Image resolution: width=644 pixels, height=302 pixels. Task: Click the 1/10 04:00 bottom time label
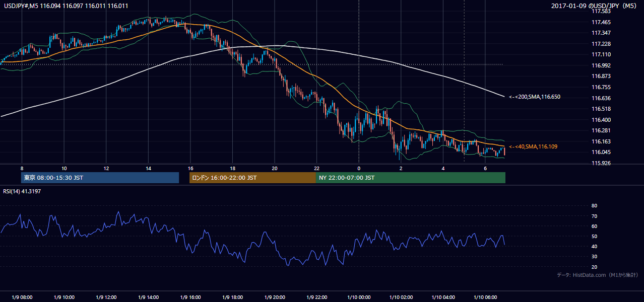pos(443,297)
